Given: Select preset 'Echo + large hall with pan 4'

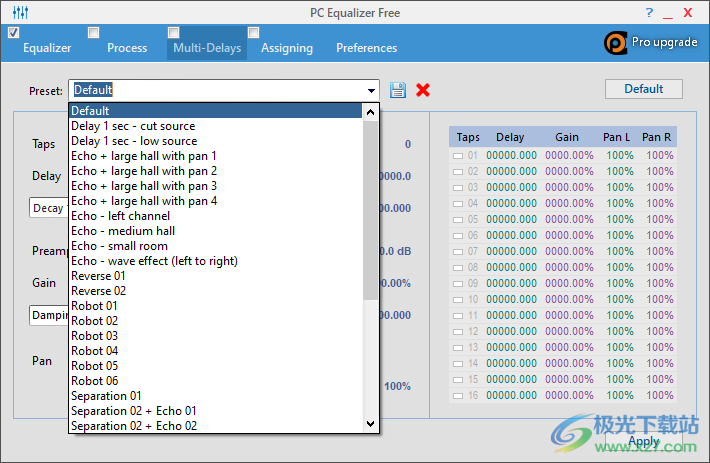Looking at the screenshot, I should 216,200.
